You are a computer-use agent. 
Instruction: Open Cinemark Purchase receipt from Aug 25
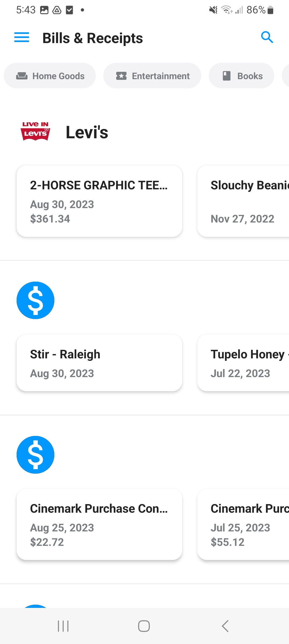(x=99, y=524)
